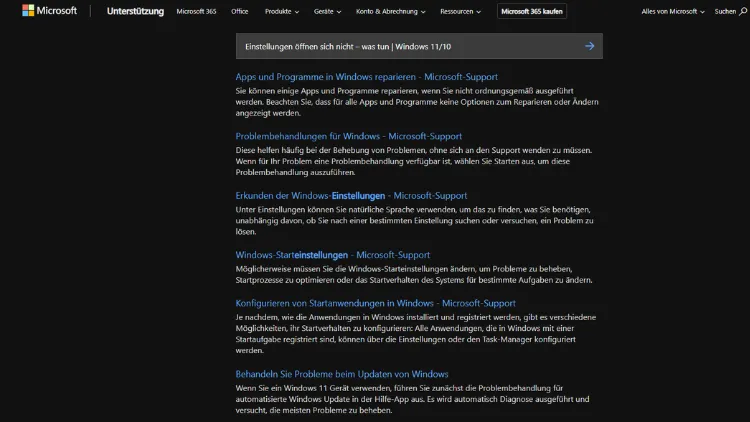Expand the Produkte dropdown menu

click(x=282, y=11)
